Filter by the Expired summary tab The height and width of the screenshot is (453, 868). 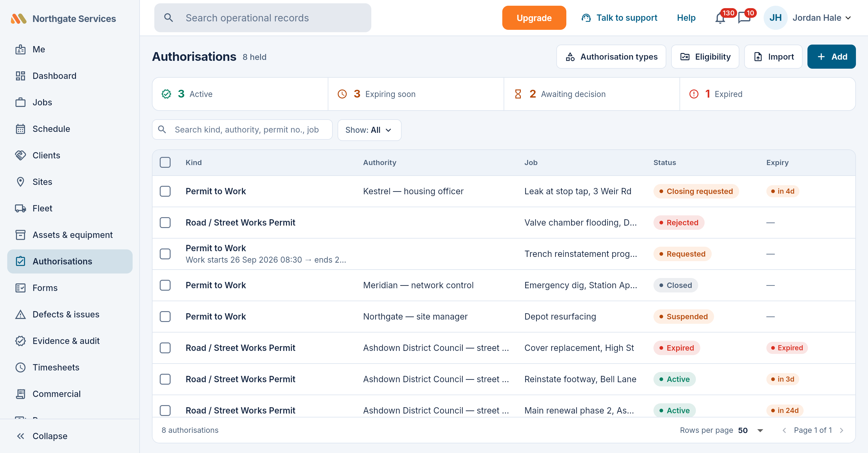tap(768, 94)
